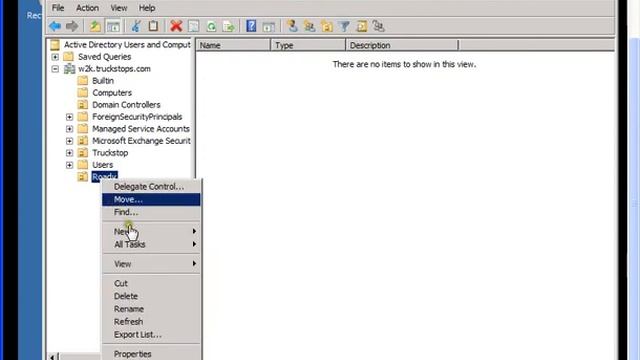640x360 pixels.
Task: Choose Find... in the context menu
Action: pos(151,212)
